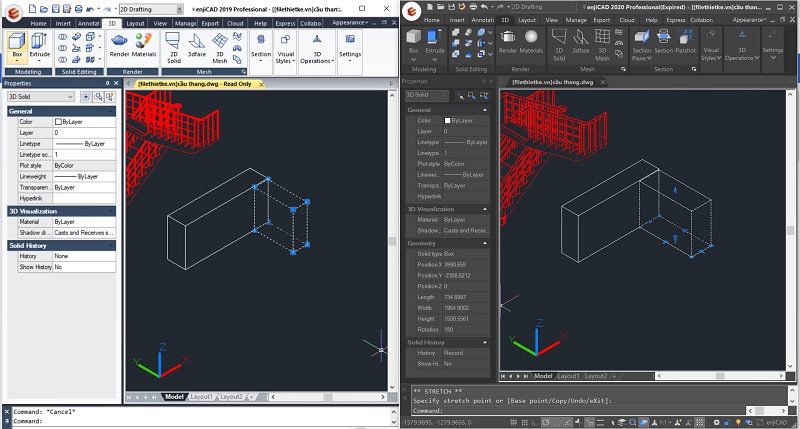Select 3dface tool in enjiCAD 2020
Viewport: 800px width, 429px height.
point(581,41)
